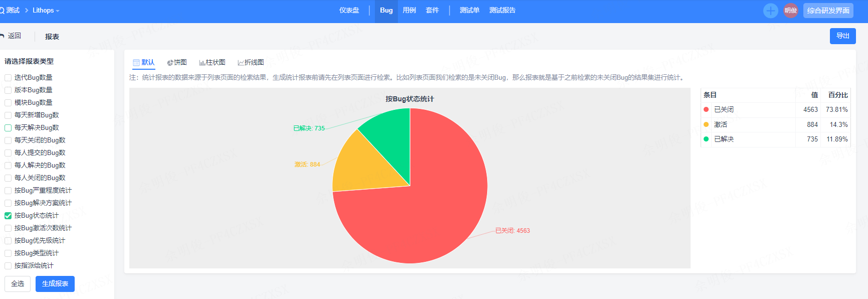Click the 全选 select-all button
This screenshot has height=299, width=868.
18,284
